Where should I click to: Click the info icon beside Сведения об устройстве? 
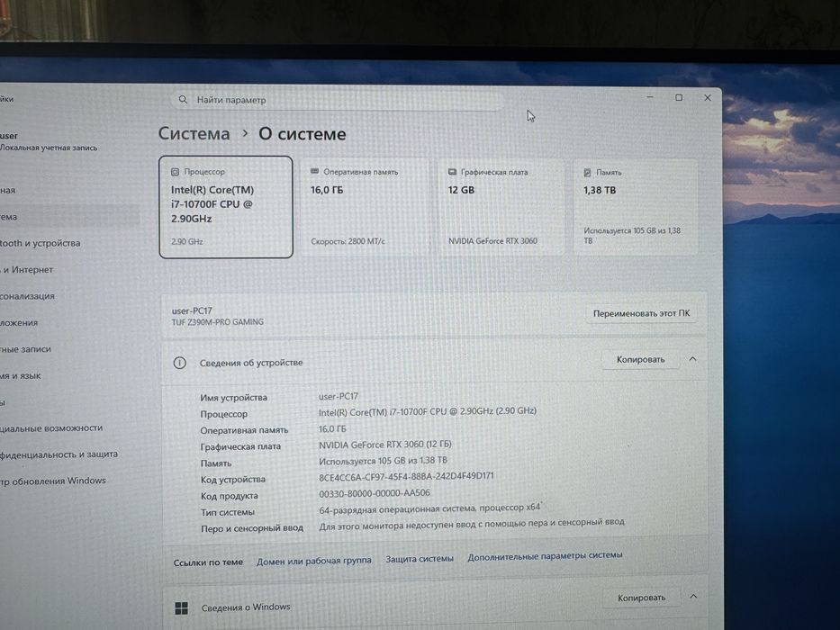coord(179,363)
